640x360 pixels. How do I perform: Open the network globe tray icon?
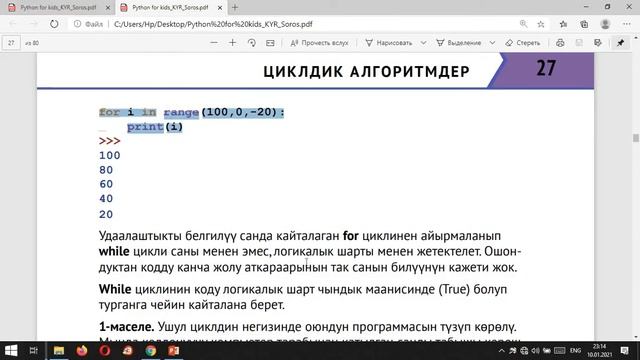524,351
